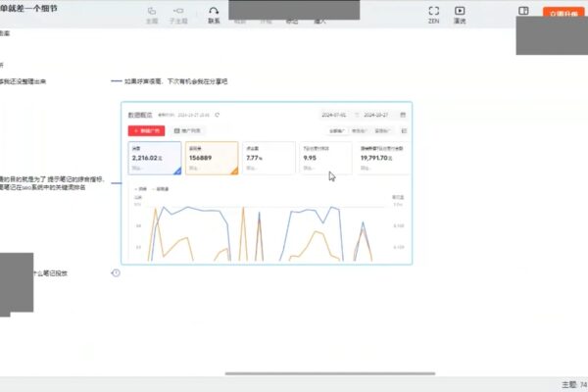Select the 19,791.70 metric card
This screenshot has width=588, height=392.
click(x=383, y=158)
